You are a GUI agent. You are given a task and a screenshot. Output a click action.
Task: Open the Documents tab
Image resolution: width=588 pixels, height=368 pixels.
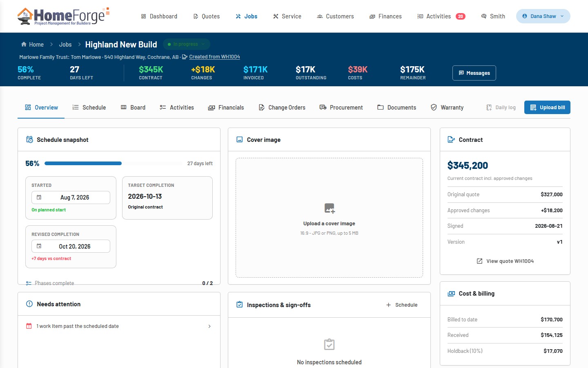(396, 108)
